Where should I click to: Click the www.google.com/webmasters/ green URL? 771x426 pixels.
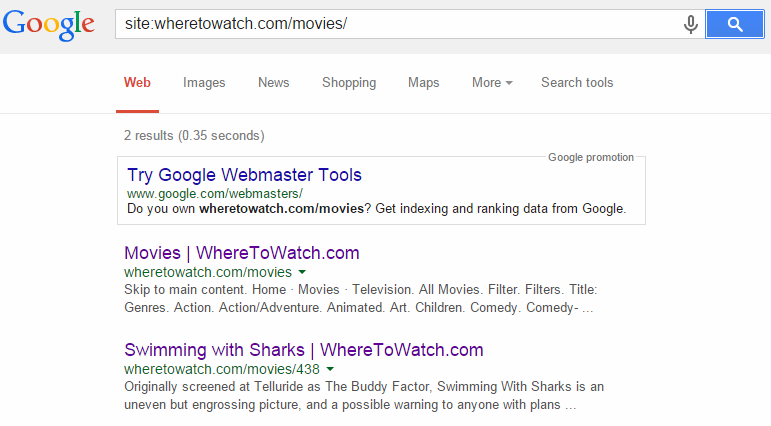point(215,194)
